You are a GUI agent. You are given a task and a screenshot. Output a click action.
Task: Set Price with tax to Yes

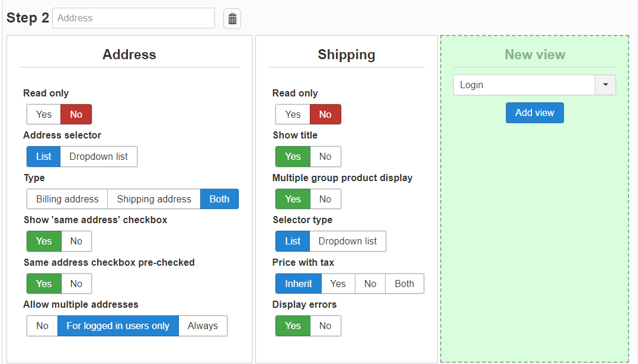tap(338, 284)
